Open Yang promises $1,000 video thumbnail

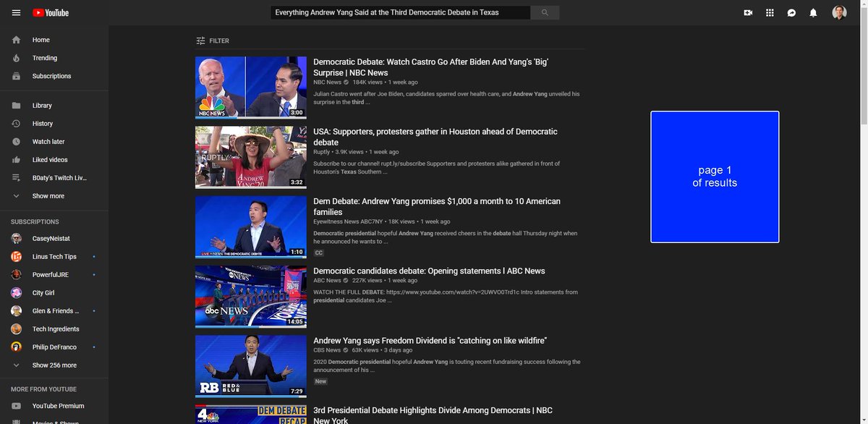pos(251,226)
